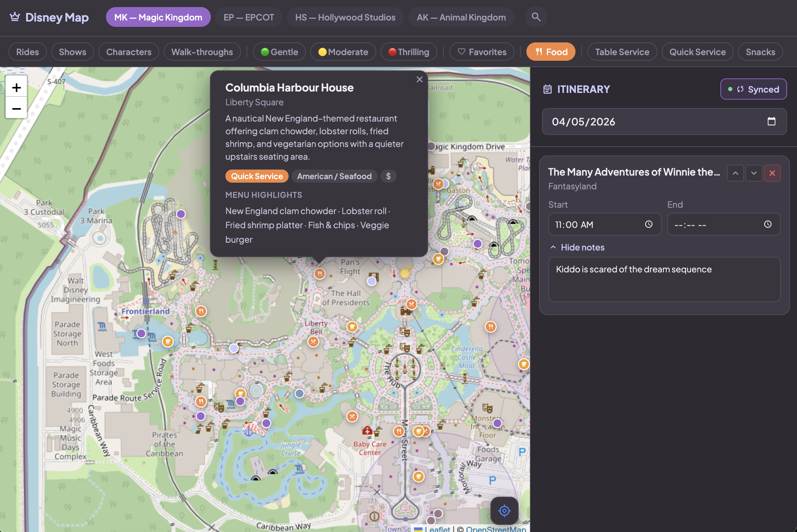Remove Winnie the Pooh from itinerary
The height and width of the screenshot is (532, 797).
(772, 173)
